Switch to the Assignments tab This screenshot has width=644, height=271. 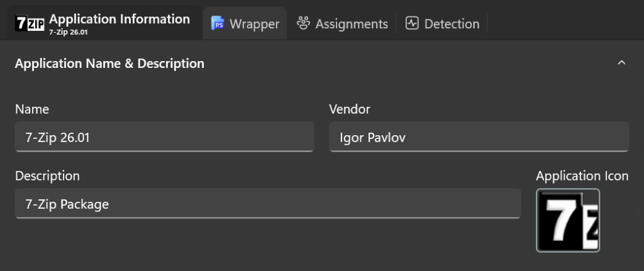tap(341, 23)
